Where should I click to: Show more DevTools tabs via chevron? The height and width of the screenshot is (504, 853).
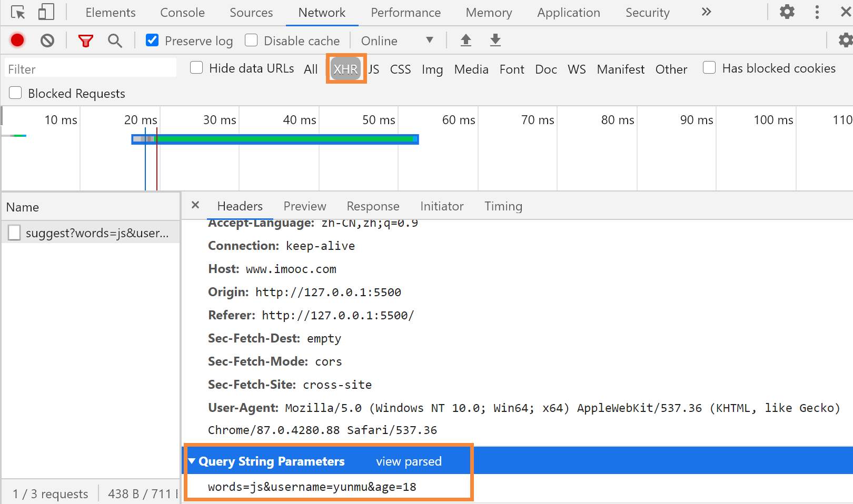point(706,12)
